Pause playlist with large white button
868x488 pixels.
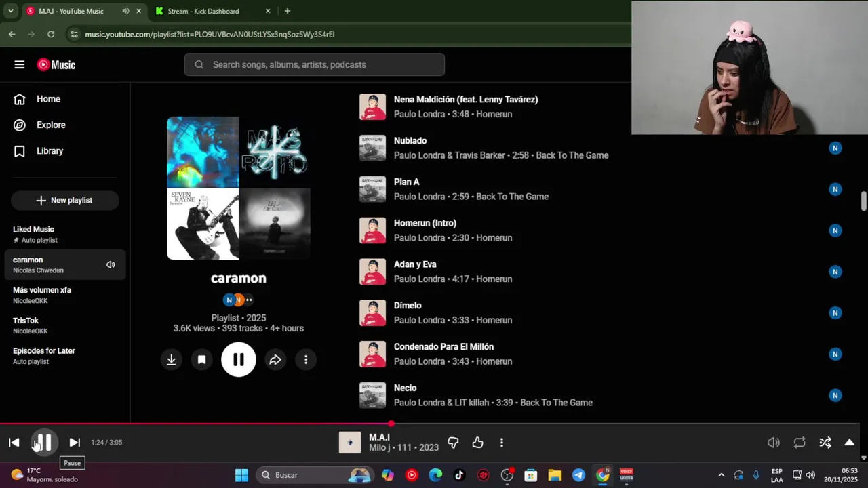coord(239,360)
